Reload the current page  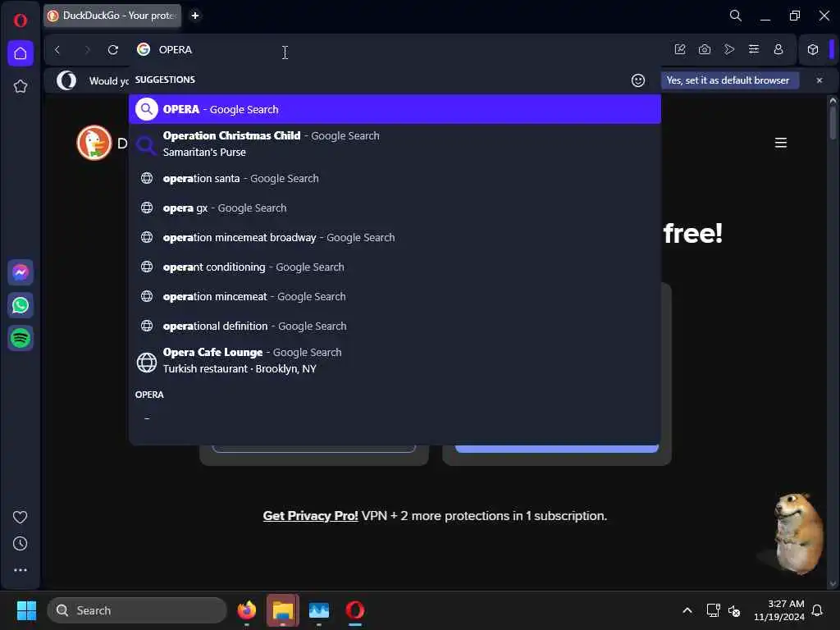click(x=113, y=50)
